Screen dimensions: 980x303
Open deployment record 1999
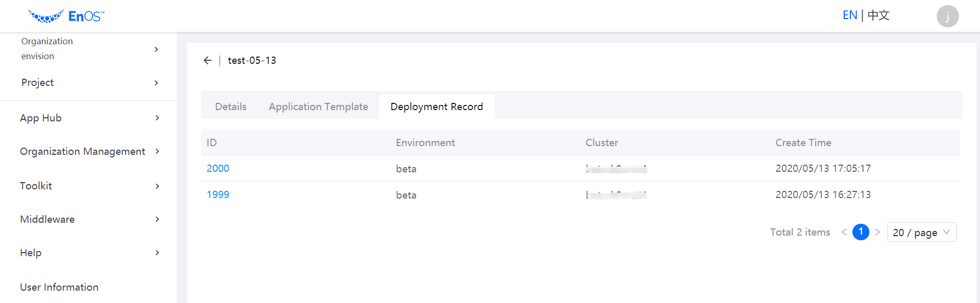click(x=218, y=194)
